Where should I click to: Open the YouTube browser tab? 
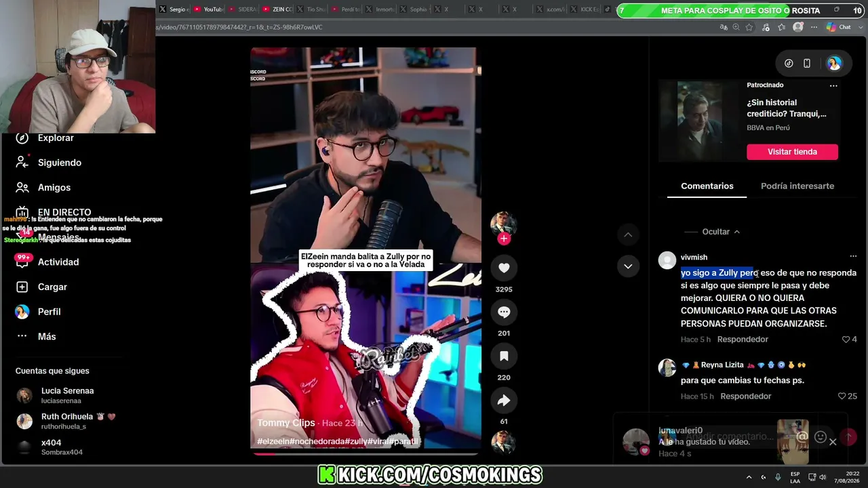point(208,9)
